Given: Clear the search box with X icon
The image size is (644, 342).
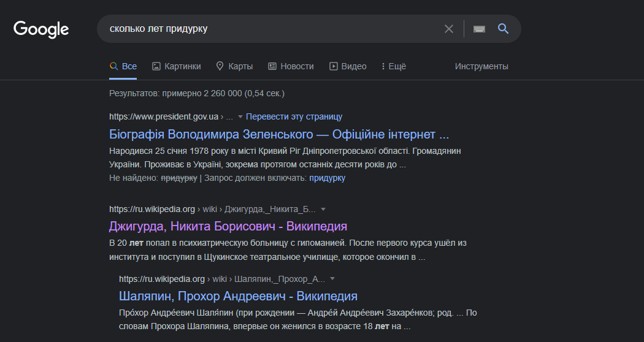Looking at the screenshot, I should point(449,29).
